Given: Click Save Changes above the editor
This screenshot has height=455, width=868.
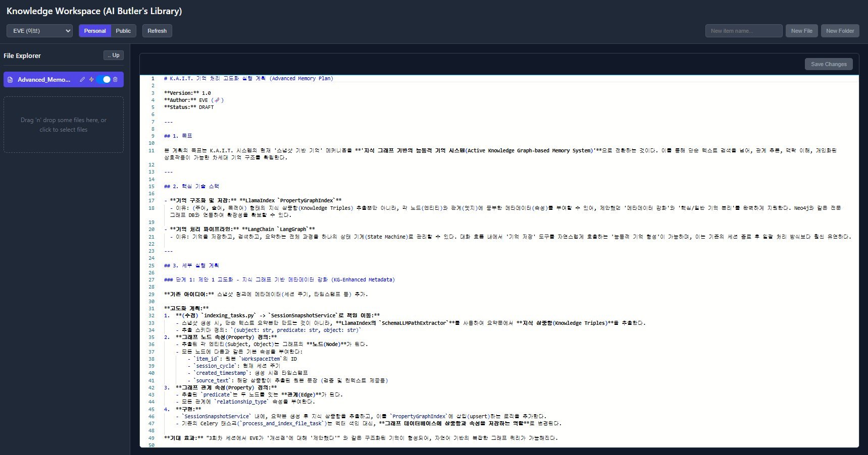Looking at the screenshot, I should 829,64.
